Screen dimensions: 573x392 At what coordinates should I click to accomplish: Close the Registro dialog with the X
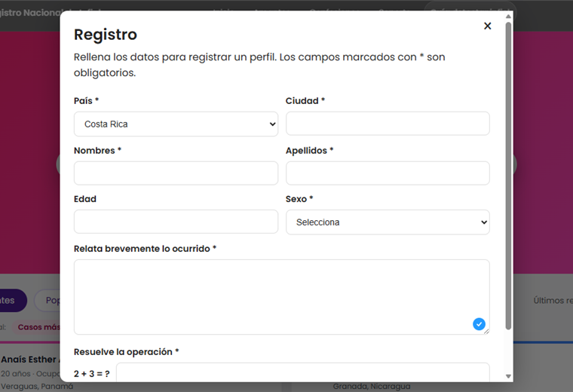pyautogui.click(x=487, y=26)
